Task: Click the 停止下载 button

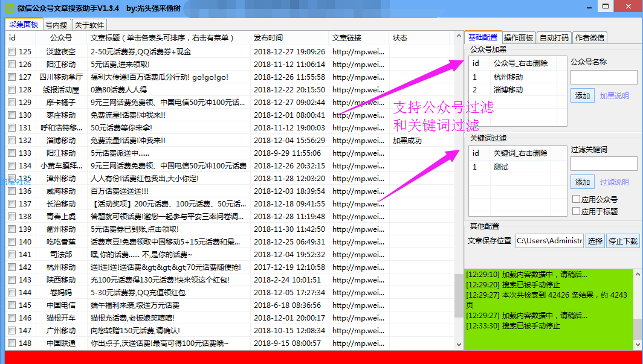Action: coord(623,241)
